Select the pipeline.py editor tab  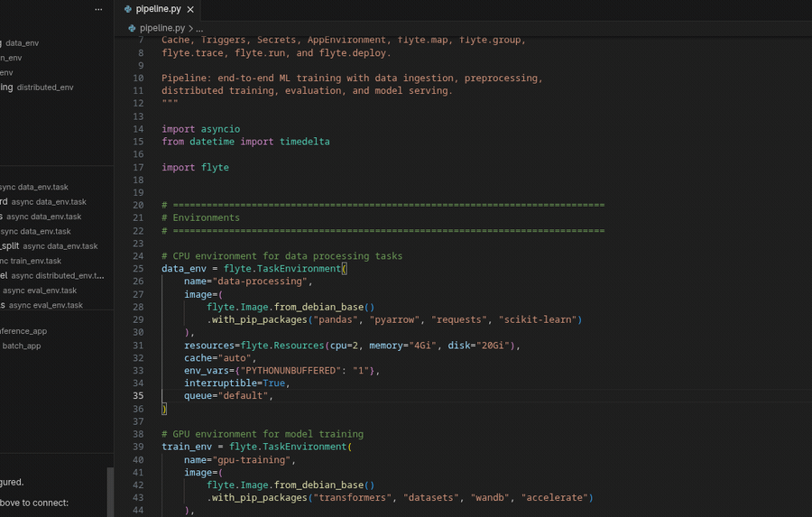(158, 9)
